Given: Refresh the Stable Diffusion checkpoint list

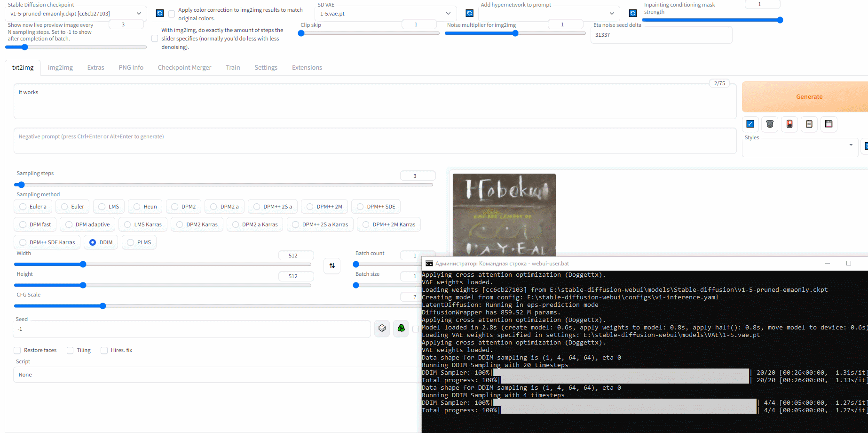Looking at the screenshot, I should click(x=160, y=13).
